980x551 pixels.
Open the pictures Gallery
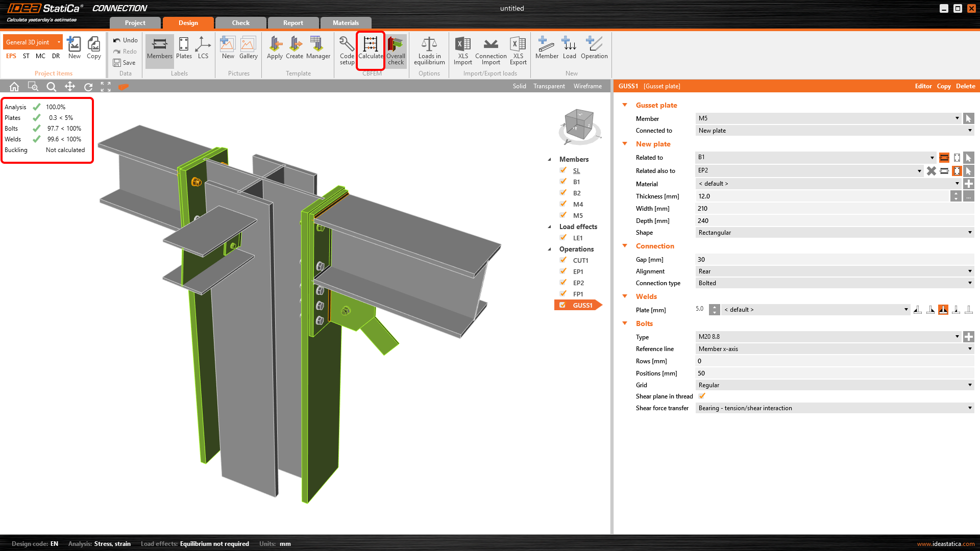(248, 48)
